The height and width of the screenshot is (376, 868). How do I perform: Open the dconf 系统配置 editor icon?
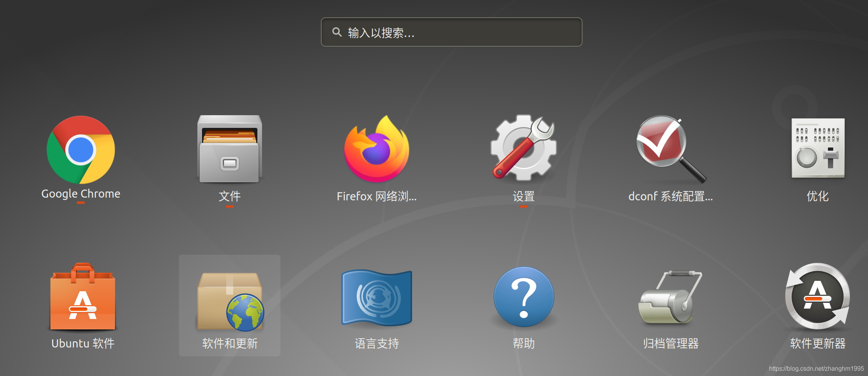[x=671, y=149]
